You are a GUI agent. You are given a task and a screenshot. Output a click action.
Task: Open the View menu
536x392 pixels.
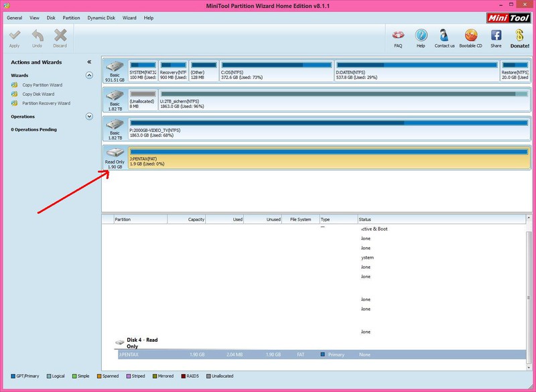[x=34, y=18]
